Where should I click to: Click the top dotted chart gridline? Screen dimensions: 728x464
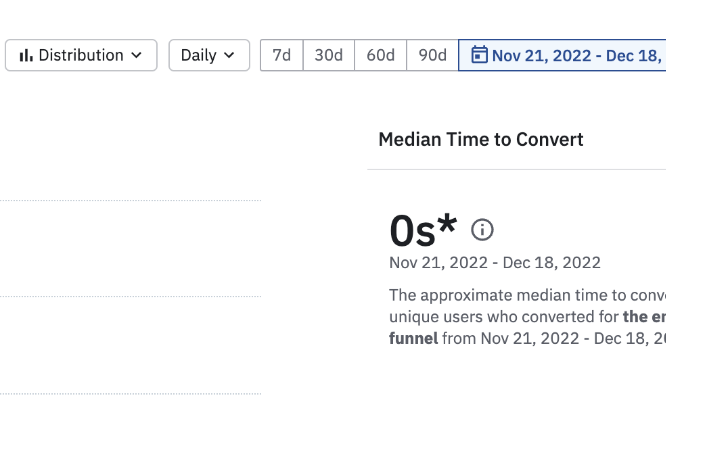point(130,201)
